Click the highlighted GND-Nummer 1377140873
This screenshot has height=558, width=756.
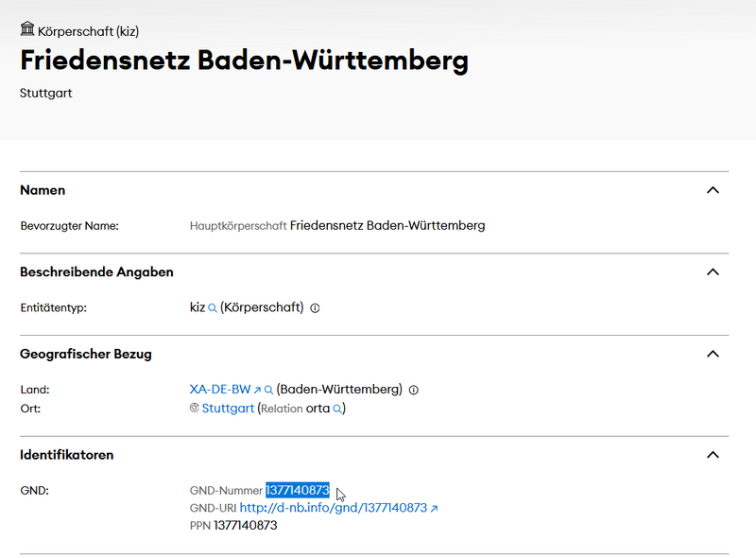pos(298,491)
